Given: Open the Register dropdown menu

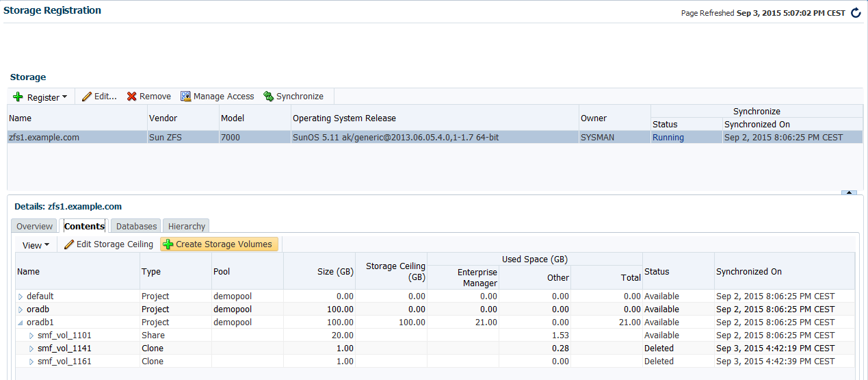Looking at the screenshot, I should 40,97.
